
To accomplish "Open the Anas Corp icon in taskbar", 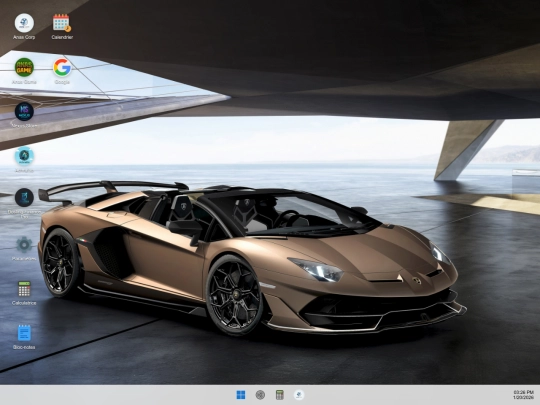I will click(299, 395).
